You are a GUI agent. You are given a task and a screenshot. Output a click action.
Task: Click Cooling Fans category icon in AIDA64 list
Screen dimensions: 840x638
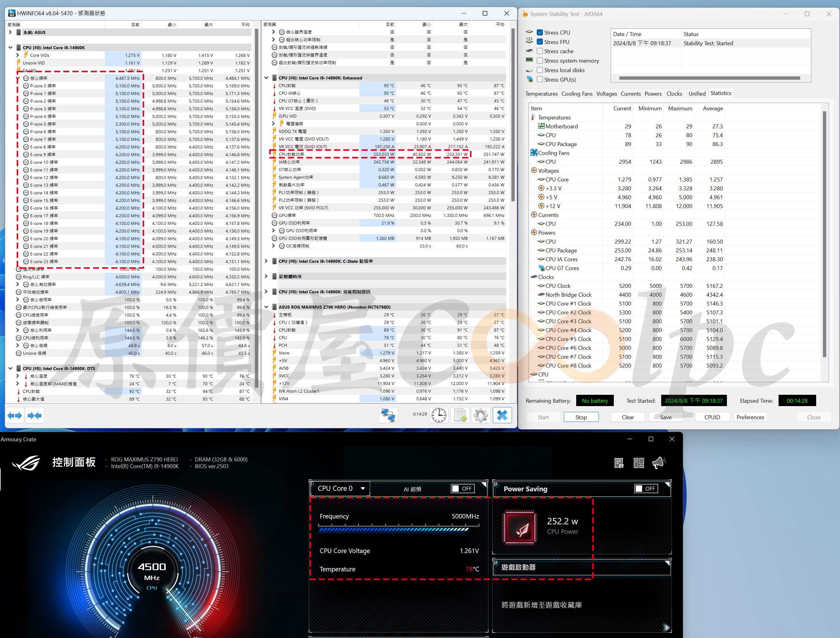pyautogui.click(x=534, y=153)
